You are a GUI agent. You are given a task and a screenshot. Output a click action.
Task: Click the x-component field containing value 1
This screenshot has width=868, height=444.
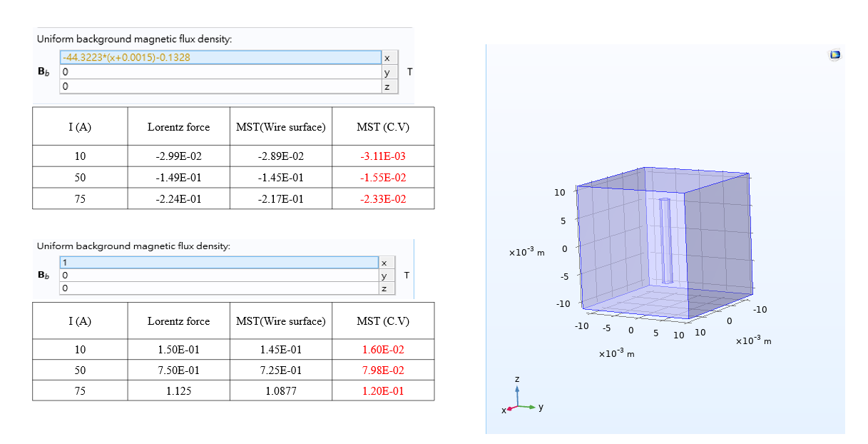click(x=218, y=262)
